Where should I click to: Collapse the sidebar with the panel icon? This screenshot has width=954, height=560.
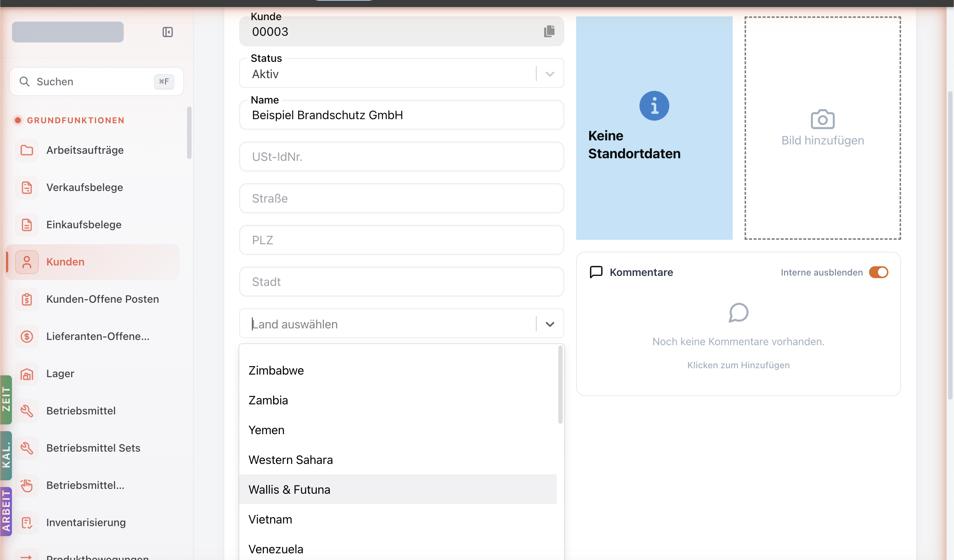pos(167,32)
